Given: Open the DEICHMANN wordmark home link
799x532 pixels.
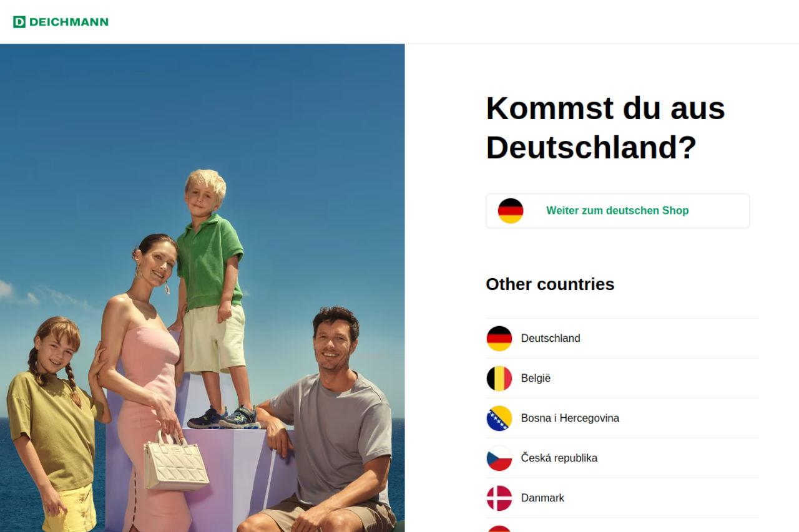Looking at the screenshot, I should (69, 22).
